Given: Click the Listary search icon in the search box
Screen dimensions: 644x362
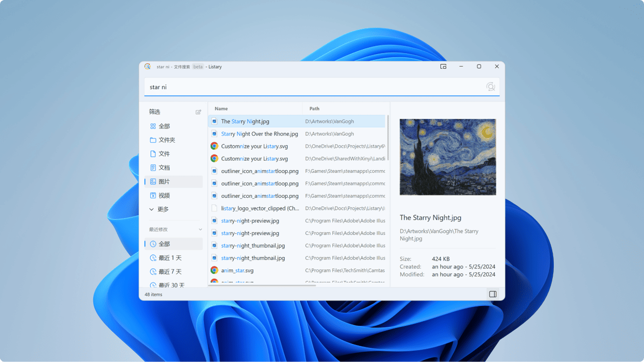Looking at the screenshot, I should 490,87.
